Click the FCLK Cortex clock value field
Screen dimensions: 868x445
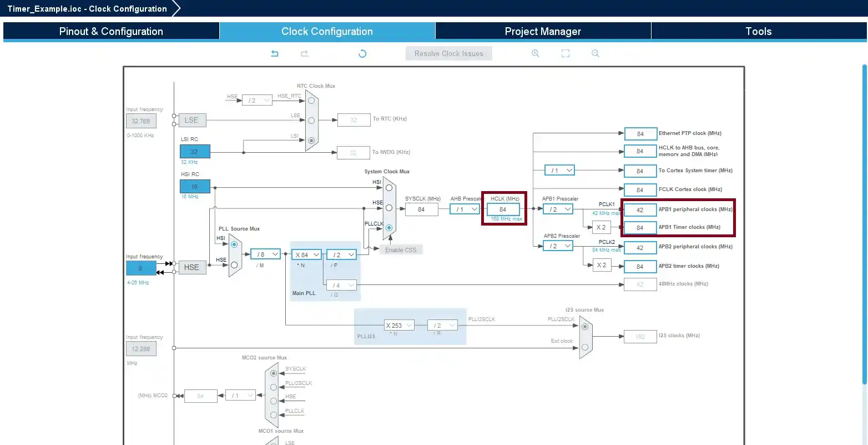[640, 190]
